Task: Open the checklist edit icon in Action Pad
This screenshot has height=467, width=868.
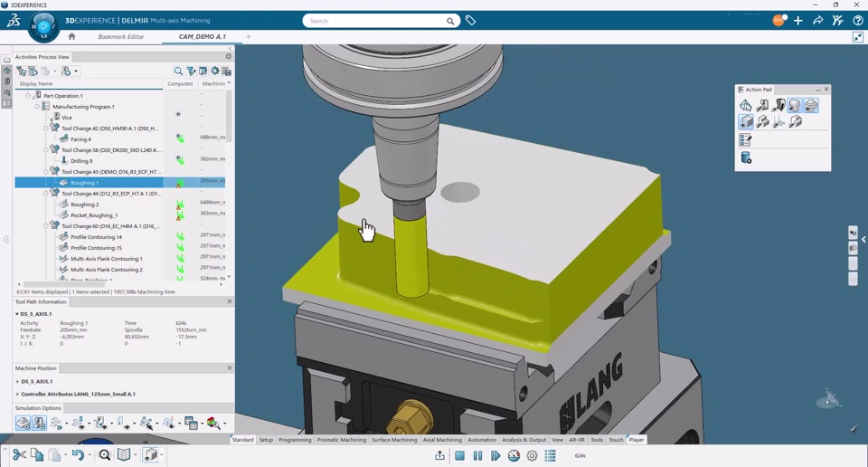Action: tap(745, 139)
